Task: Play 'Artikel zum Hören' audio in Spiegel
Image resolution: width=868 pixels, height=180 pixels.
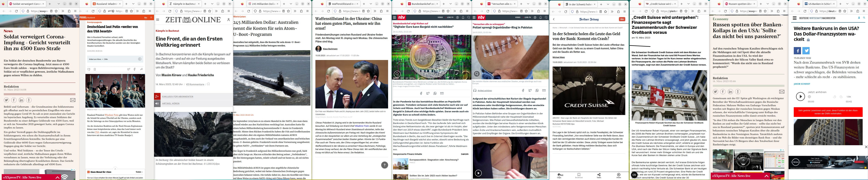Action: click(140, 59)
